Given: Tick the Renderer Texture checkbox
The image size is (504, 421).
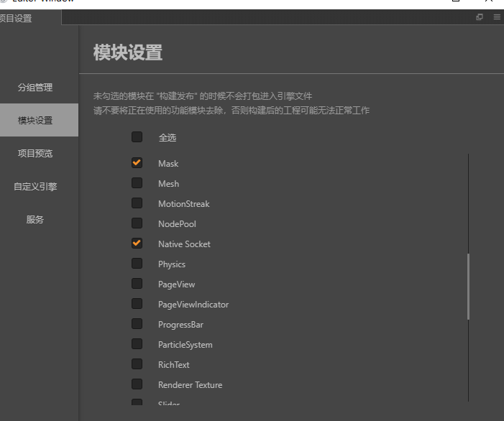Looking at the screenshot, I should tap(137, 384).
